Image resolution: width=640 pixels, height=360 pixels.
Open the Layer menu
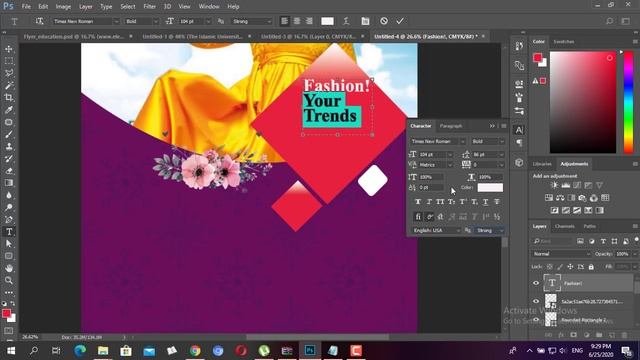[85, 7]
